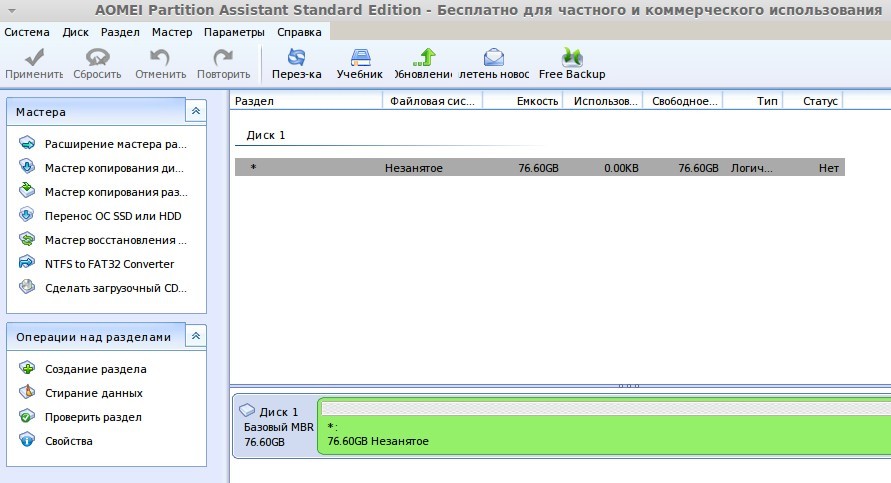Click the Отменить (Undo) arrow icon
The height and width of the screenshot is (483, 891).
[x=160, y=57]
